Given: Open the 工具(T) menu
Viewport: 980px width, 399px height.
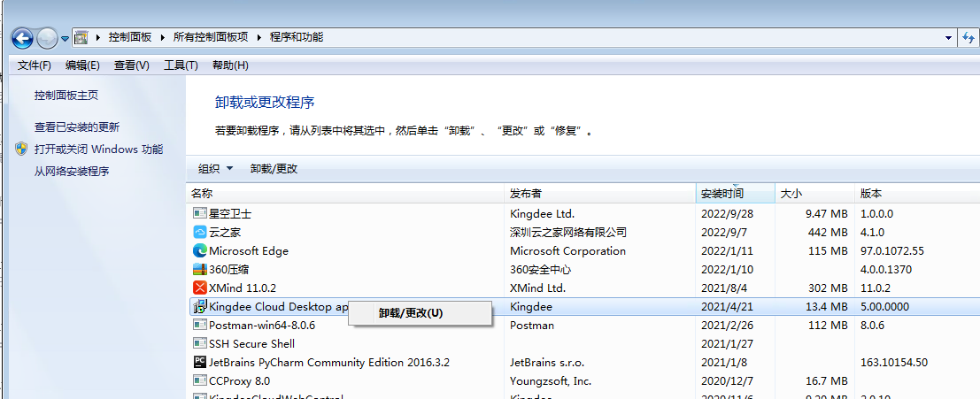Looking at the screenshot, I should [181, 65].
